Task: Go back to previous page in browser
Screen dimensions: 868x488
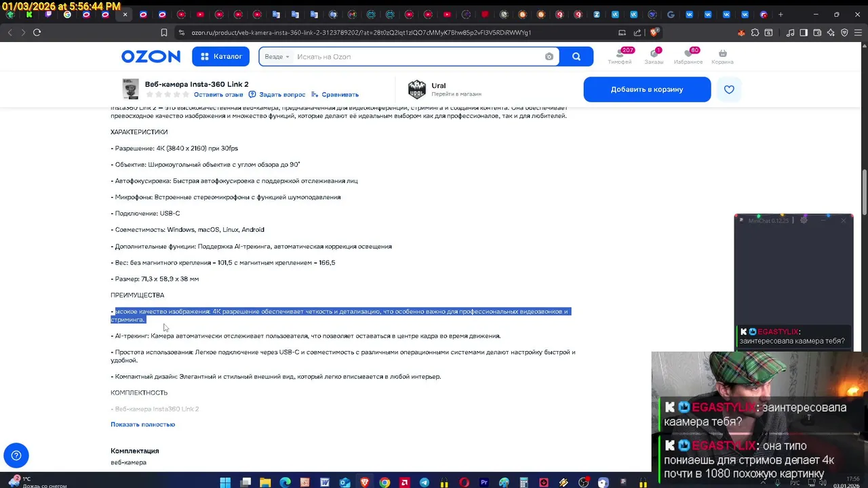Action: click(x=9, y=32)
